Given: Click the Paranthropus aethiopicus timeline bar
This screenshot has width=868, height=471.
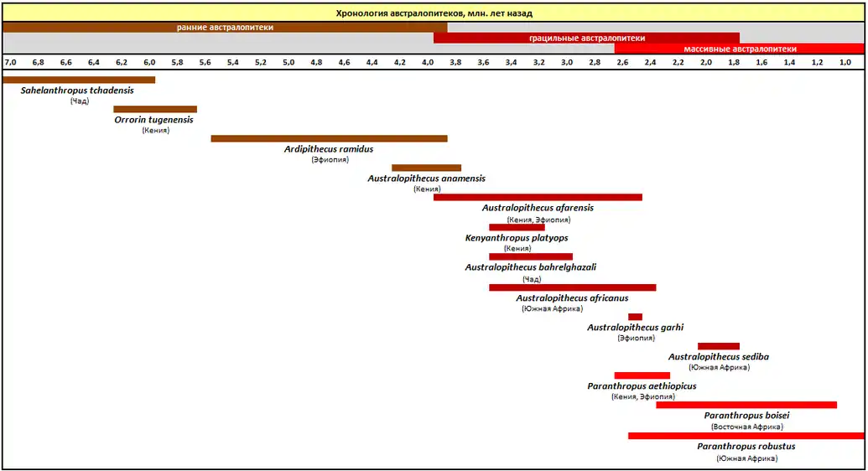Looking at the screenshot, I should (642, 375).
